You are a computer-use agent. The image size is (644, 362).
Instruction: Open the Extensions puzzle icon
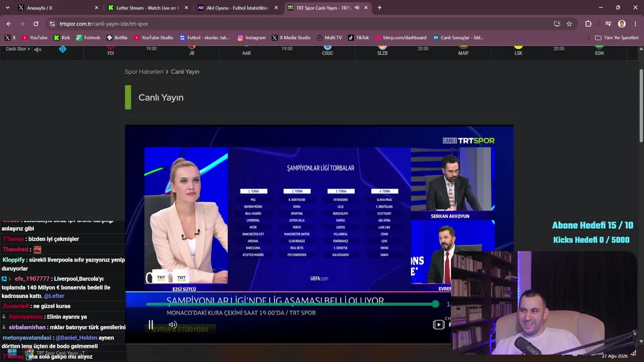pos(588,24)
